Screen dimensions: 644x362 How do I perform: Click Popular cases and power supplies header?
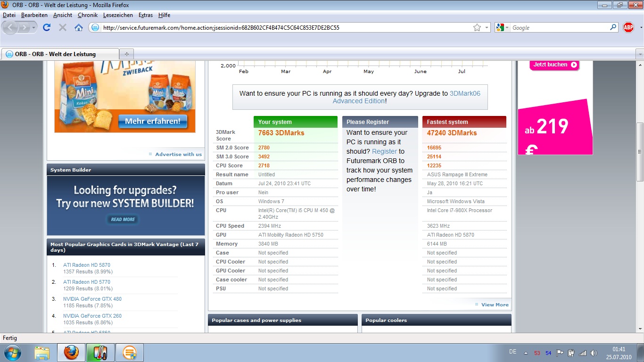click(x=283, y=320)
